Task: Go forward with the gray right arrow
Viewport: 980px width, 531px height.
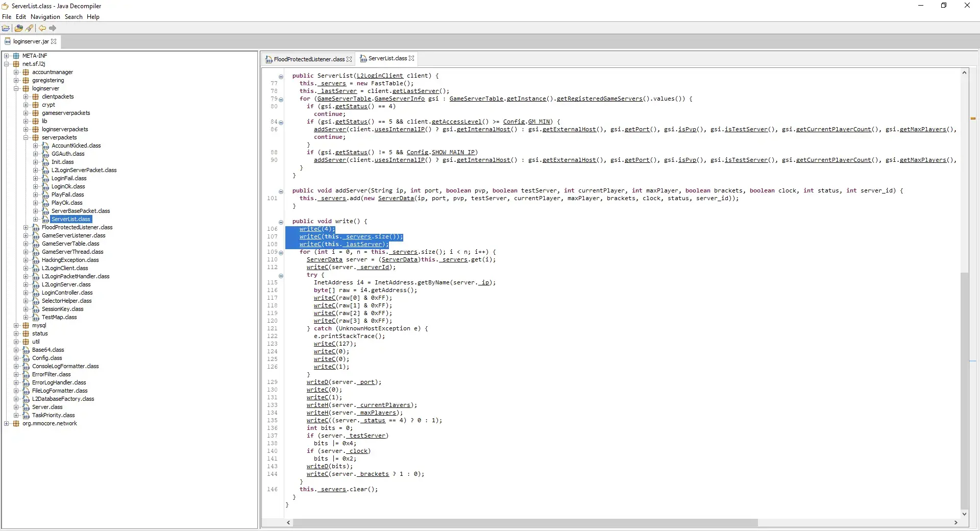Action: (53, 29)
